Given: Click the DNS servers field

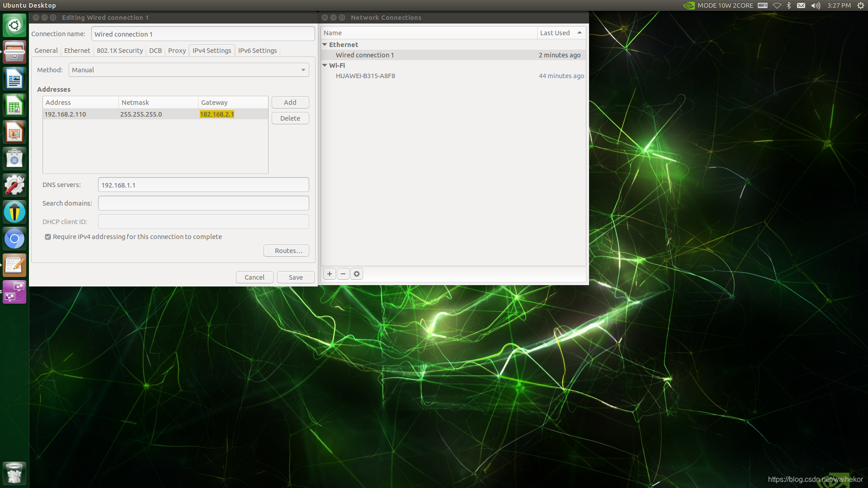Looking at the screenshot, I should click(x=203, y=185).
